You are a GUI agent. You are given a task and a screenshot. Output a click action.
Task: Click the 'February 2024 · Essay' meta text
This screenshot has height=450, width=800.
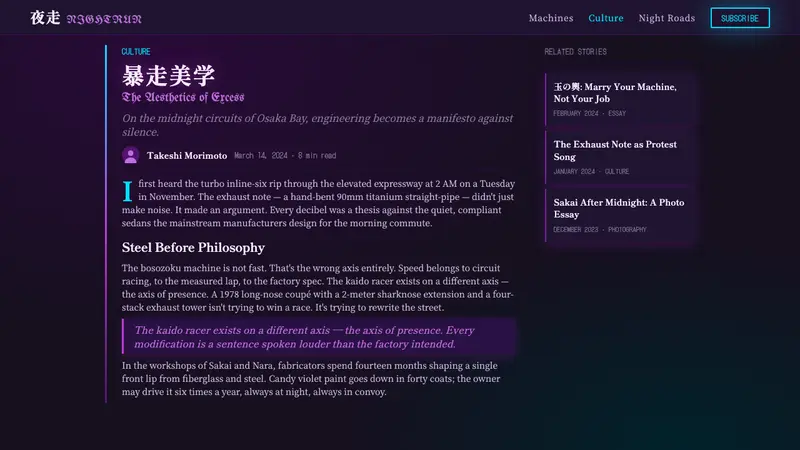point(589,113)
